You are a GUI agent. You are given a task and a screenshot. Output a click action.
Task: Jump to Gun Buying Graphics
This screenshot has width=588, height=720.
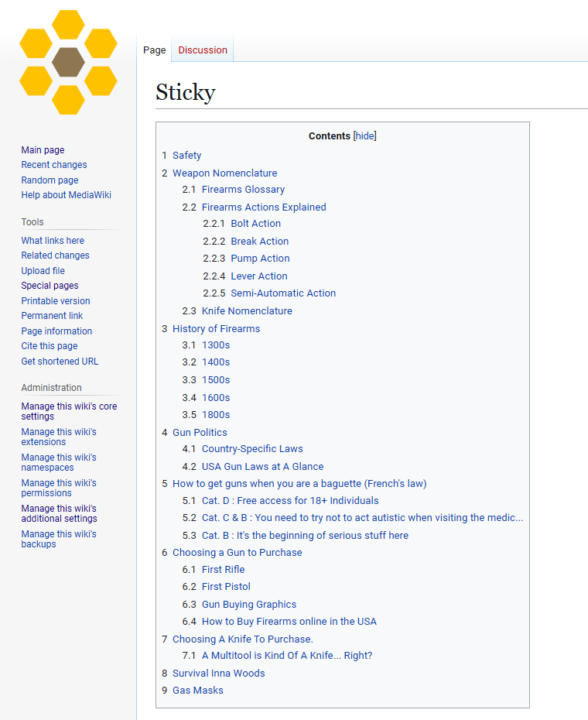click(249, 605)
